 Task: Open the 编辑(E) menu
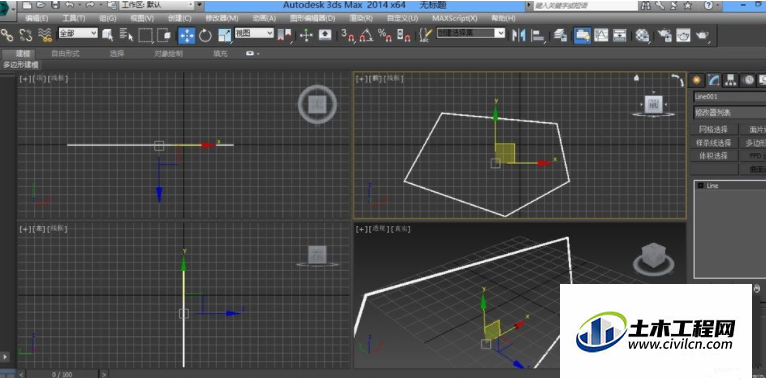(x=37, y=18)
